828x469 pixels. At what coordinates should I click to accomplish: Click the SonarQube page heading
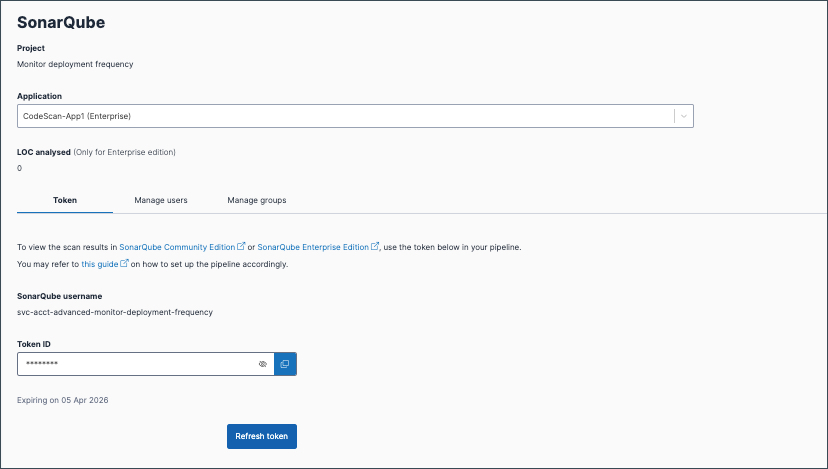(61, 22)
